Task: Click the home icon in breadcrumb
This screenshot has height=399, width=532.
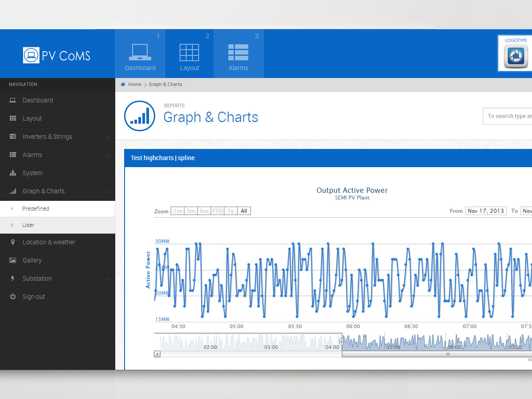Action: point(123,84)
